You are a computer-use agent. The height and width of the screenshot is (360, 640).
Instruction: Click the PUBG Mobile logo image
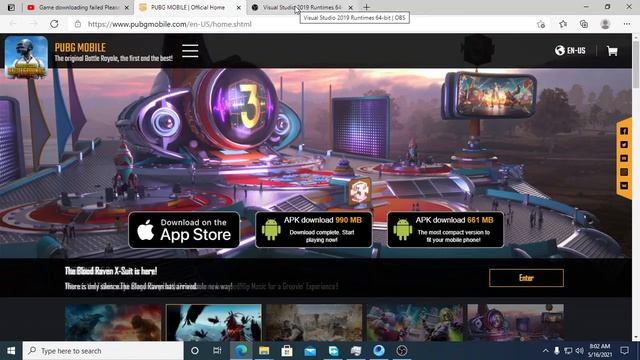tap(26, 57)
